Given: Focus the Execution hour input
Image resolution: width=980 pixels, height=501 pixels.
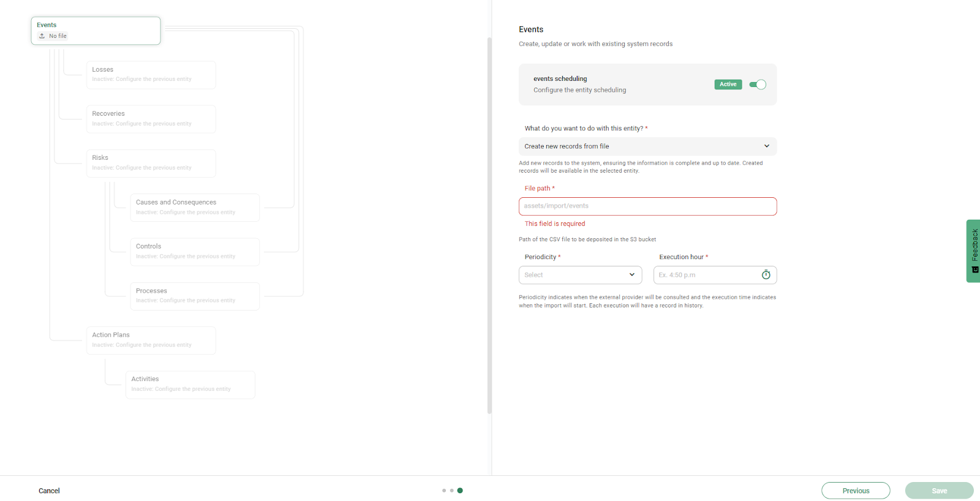Looking at the screenshot, I should click(706, 275).
